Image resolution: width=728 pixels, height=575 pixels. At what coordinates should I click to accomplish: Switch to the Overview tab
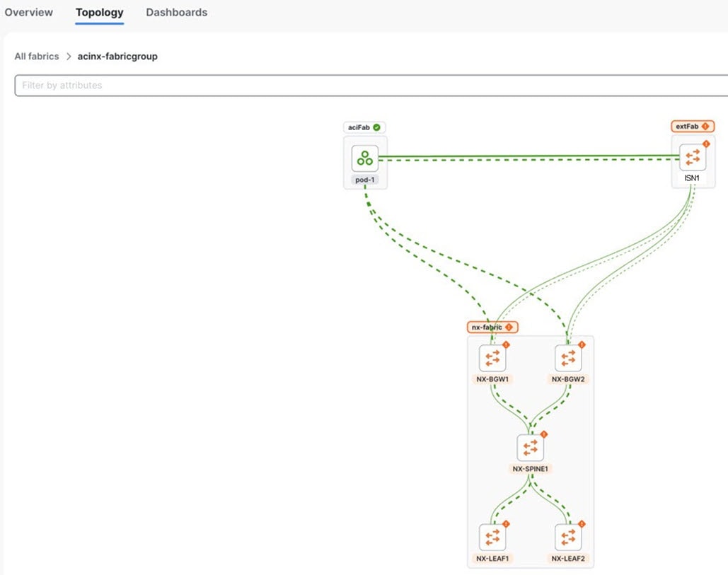[x=28, y=12]
